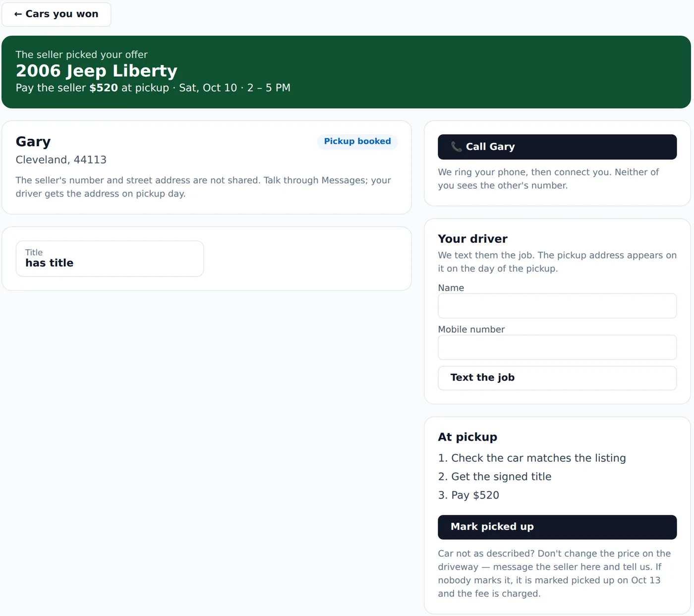Click the Cleveland, 44113 location text
Image resolution: width=694 pixels, height=616 pixels.
pyautogui.click(x=61, y=160)
